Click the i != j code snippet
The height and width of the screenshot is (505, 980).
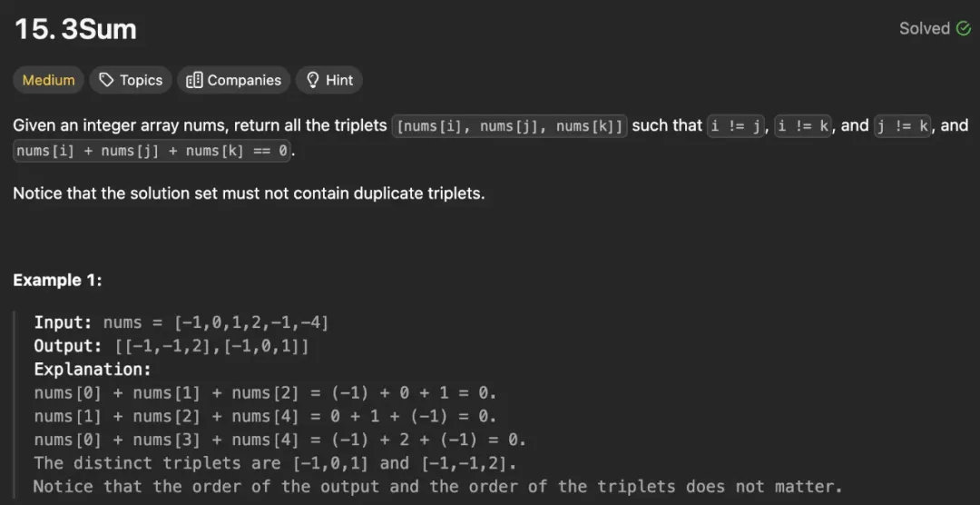737,126
